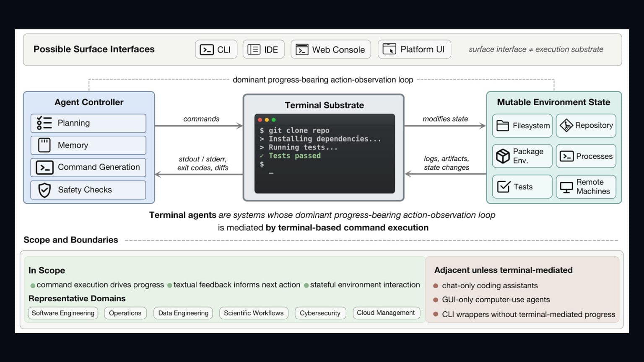Click the Tests checkbox icon
644x362 pixels.
[504, 186]
